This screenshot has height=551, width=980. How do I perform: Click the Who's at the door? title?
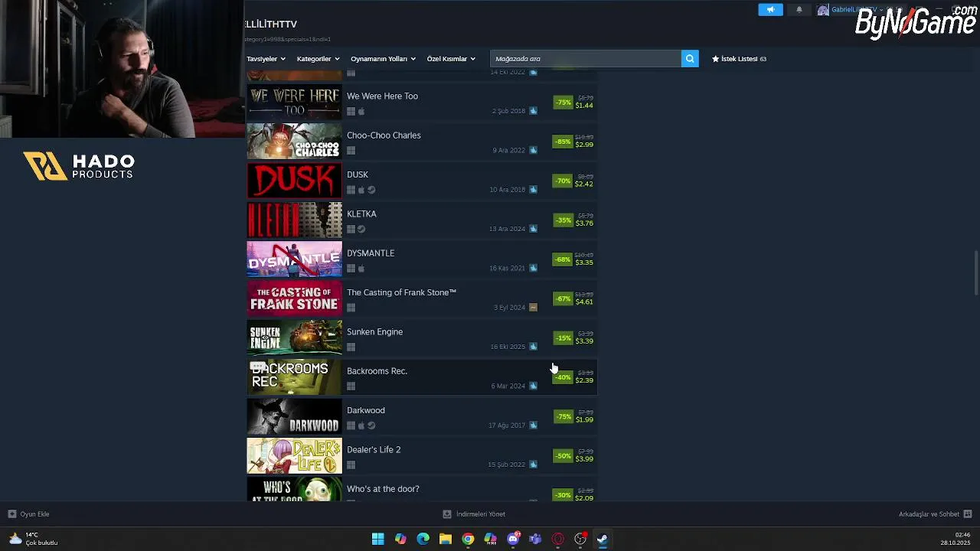coord(383,489)
